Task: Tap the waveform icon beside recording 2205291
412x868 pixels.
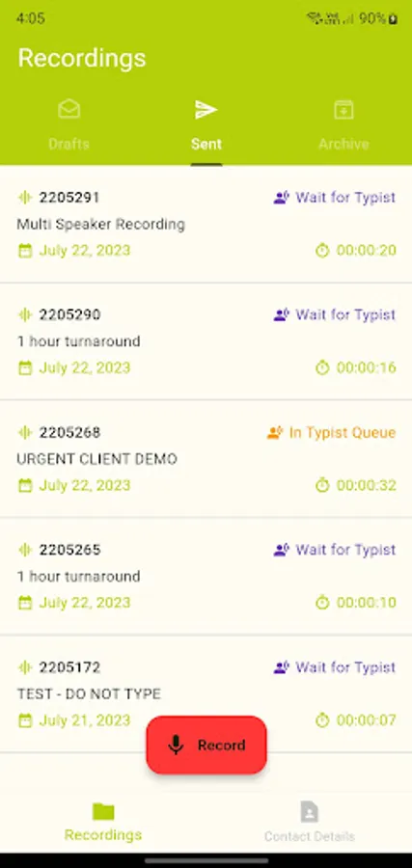Action: click(25, 198)
